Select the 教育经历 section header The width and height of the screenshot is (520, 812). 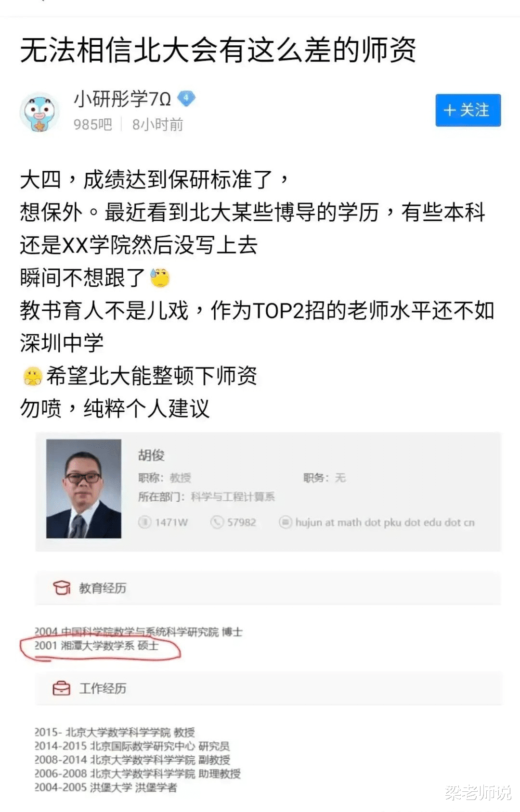(268, 588)
